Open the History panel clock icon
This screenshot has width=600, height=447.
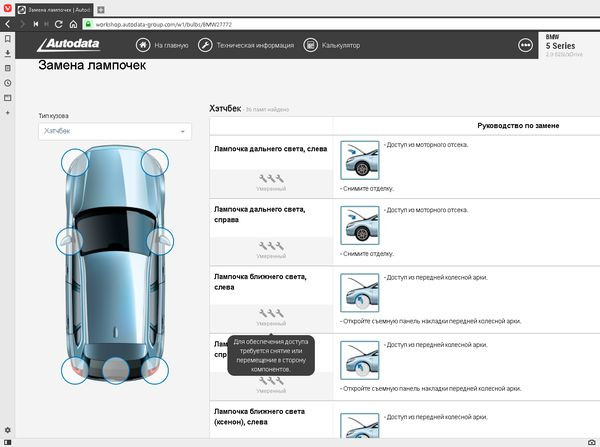(8, 83)
